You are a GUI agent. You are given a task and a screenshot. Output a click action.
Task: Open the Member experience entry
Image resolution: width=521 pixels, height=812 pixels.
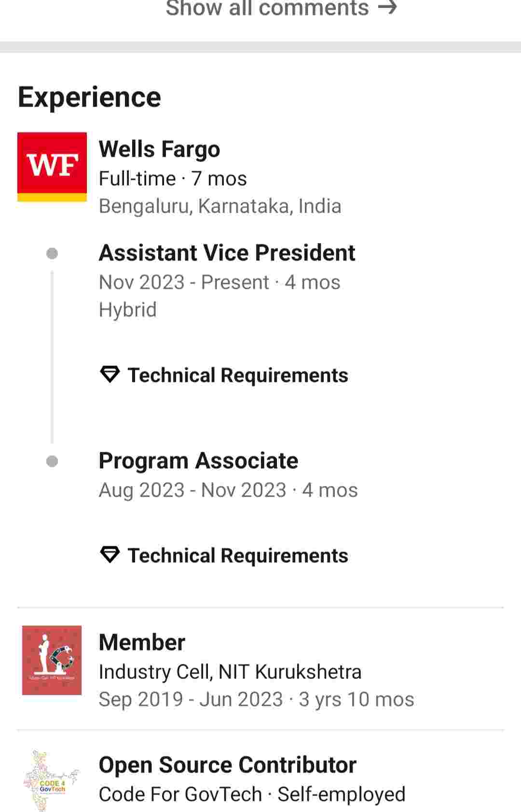pyautogui.click(x=142, y=642)
